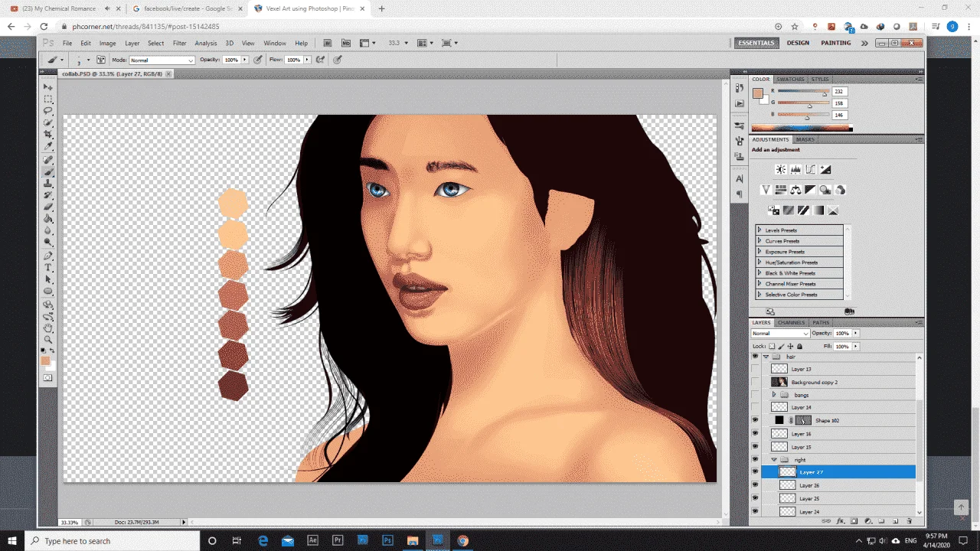The width and height of the screenshot is (980, 551).
Task: Show the Background copy 2 layer
Action: pos(756,383)
